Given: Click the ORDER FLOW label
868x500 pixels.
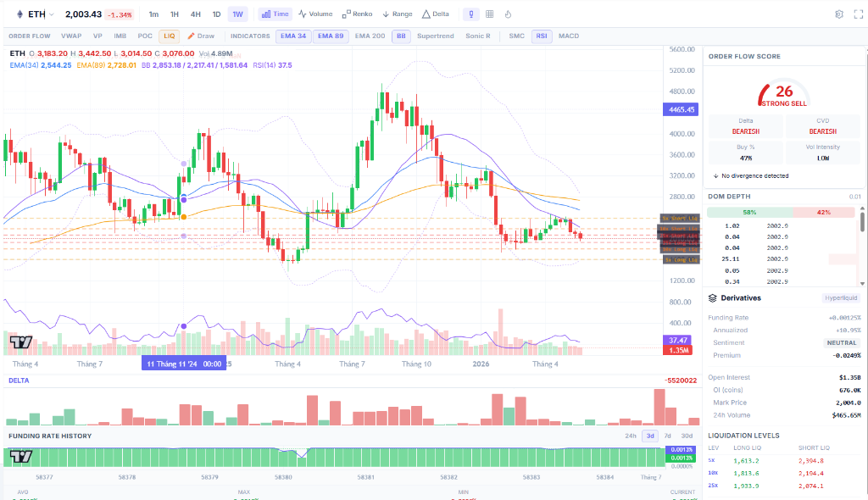Looking at the screenshot, I should click(30, 36).
